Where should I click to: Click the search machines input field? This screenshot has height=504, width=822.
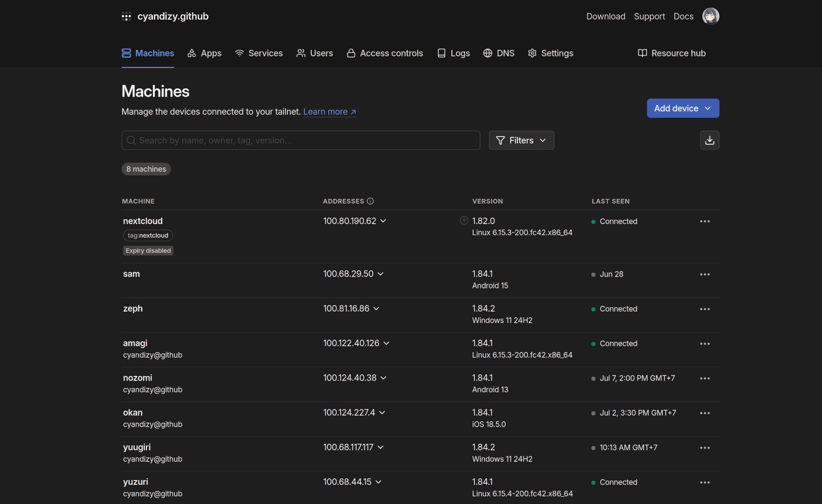pos(301,140)
